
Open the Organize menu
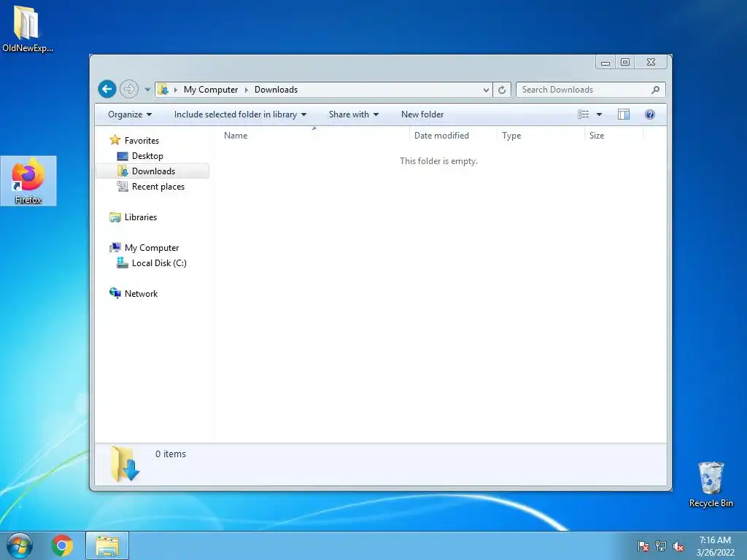coord(130,114)
